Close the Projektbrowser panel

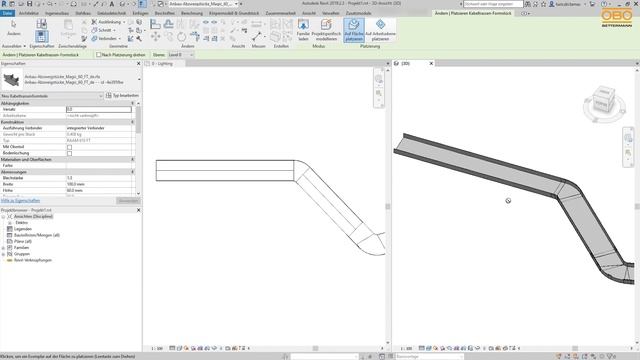click(x=138, y=210)
